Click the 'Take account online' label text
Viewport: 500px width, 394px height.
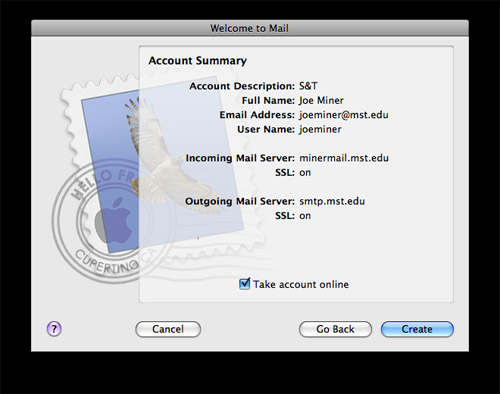301,284
